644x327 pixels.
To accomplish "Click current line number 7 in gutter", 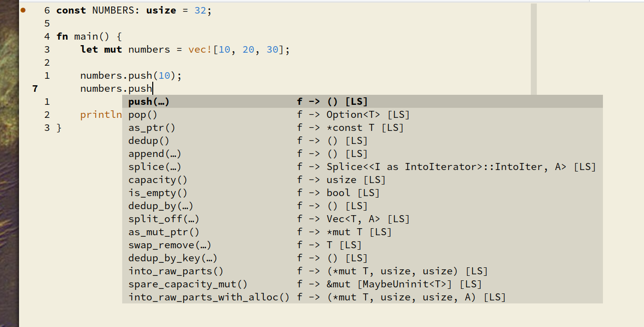I will [x=35, y=89].
